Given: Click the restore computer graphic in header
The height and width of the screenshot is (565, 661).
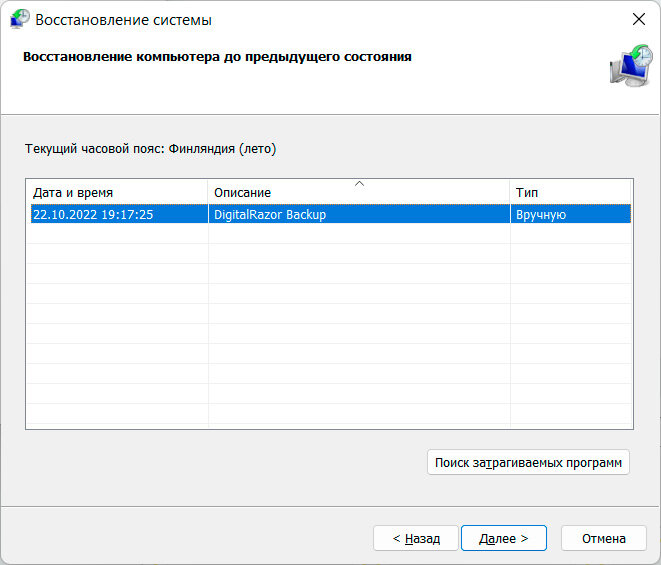Looking at the screenshot, I should 631,65.
